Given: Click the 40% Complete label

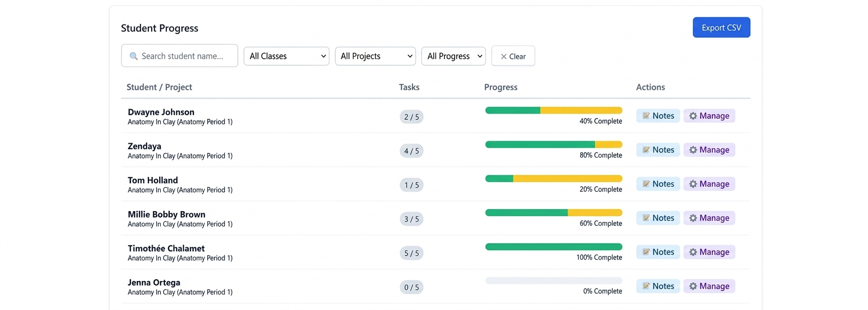Looking at the screenshot, I should tap(601, 121).
